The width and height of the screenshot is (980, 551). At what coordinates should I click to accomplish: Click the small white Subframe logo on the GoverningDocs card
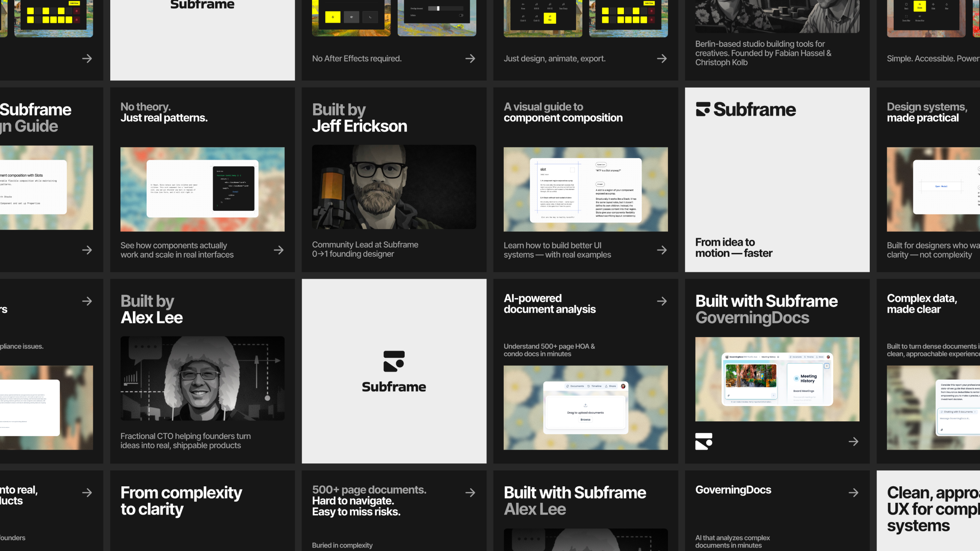tap(704, 441)
